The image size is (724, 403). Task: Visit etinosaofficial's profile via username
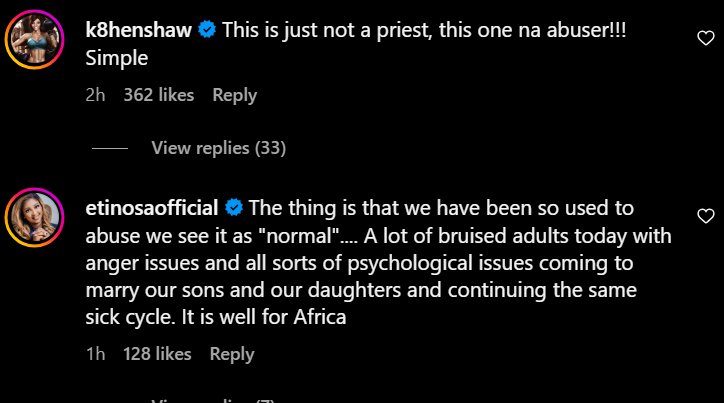coord(153,208)
